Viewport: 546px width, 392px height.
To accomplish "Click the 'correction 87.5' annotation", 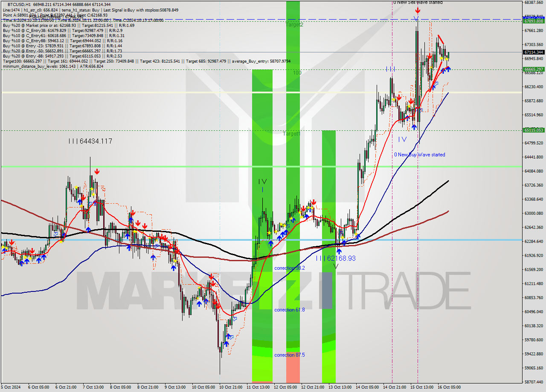I will 290,355.
